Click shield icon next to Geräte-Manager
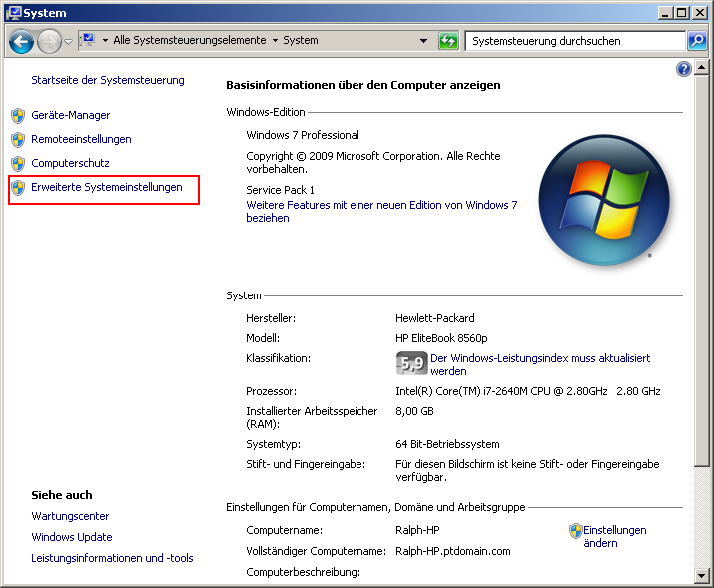714x588 pixels. 18,116
